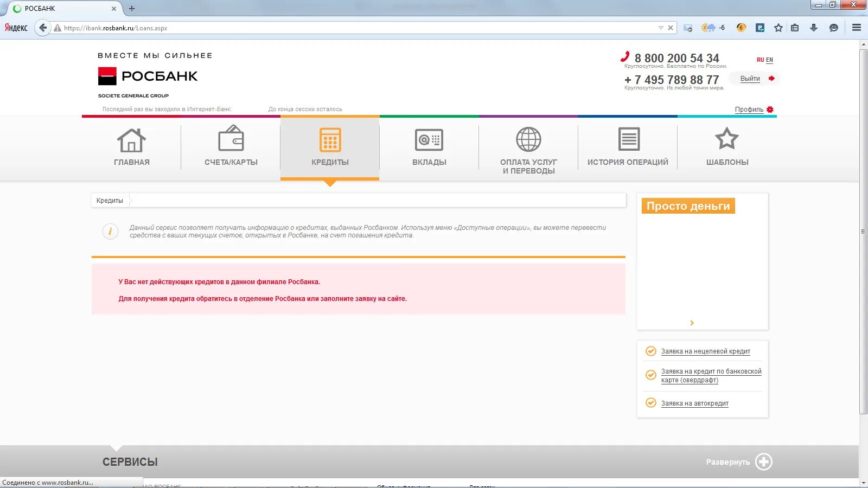This screenshot has width=868, height=488.
Task: Click the browser address bar URL
Action: 116,28
